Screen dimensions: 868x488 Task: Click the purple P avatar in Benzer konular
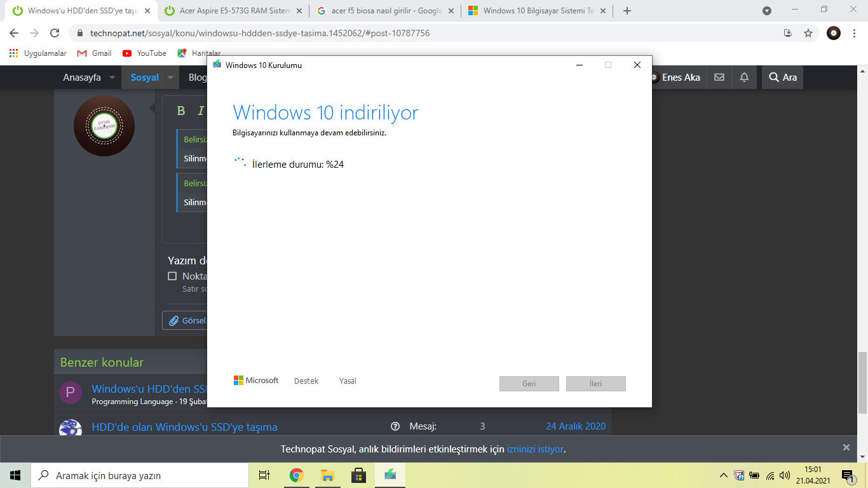tap(71, 393)
